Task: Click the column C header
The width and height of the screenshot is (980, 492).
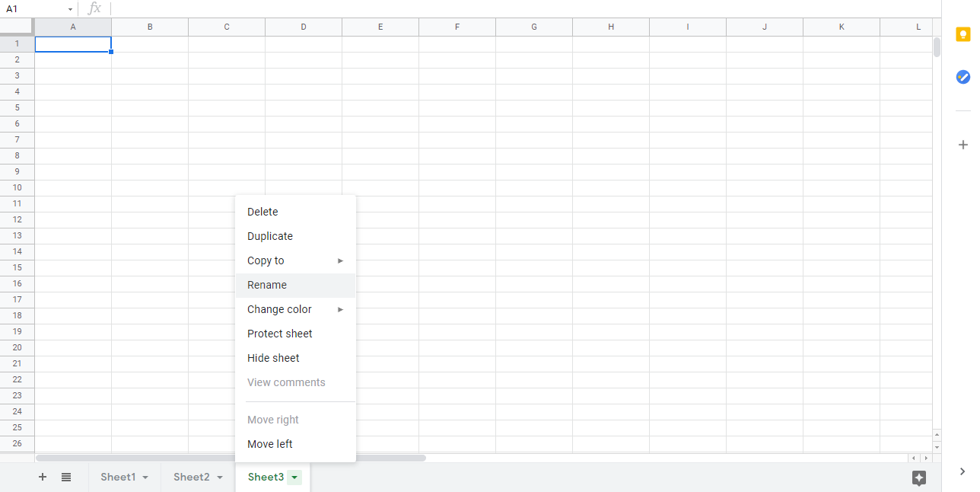Action: (227, 27)
